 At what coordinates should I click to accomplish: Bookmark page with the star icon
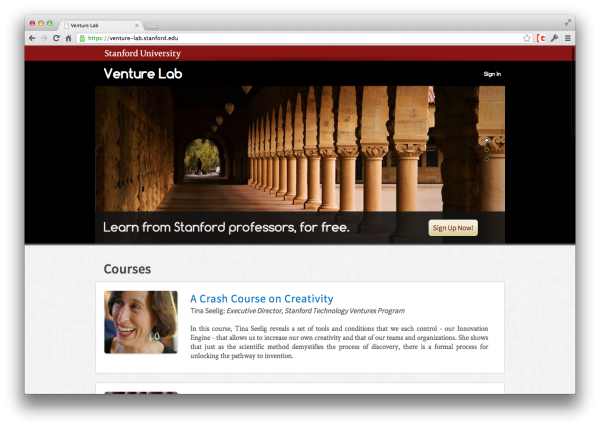click(x=527, y=38)
